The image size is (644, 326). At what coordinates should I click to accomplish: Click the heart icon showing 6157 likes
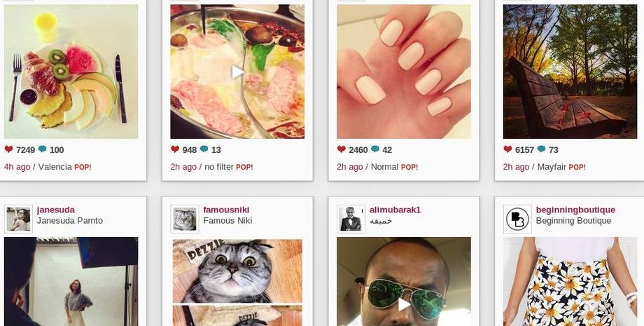[x=507, y=149]
